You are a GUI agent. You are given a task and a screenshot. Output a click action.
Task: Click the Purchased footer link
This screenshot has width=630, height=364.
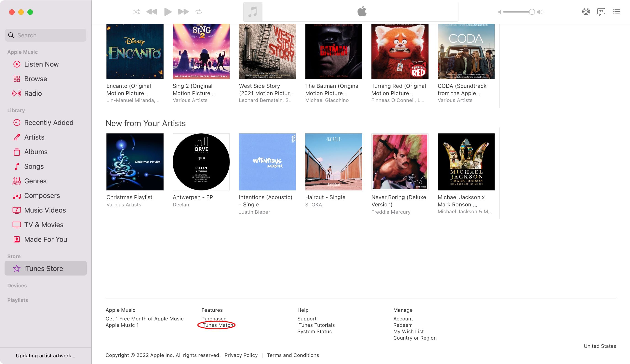214,318
